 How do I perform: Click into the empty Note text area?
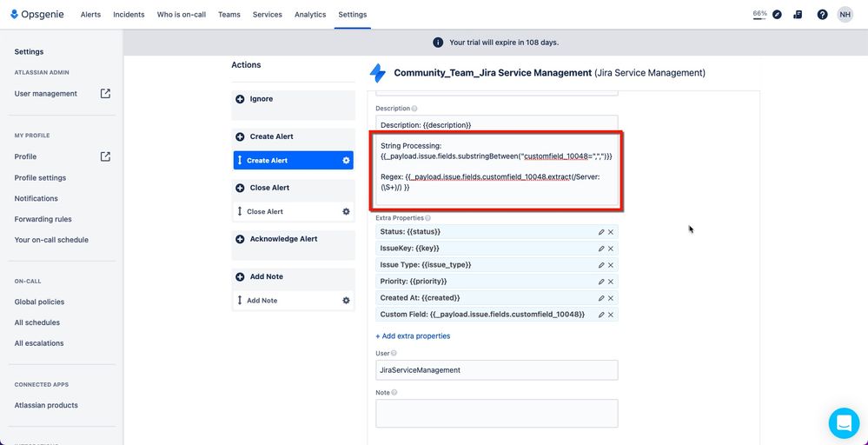(x=496, y=414)
